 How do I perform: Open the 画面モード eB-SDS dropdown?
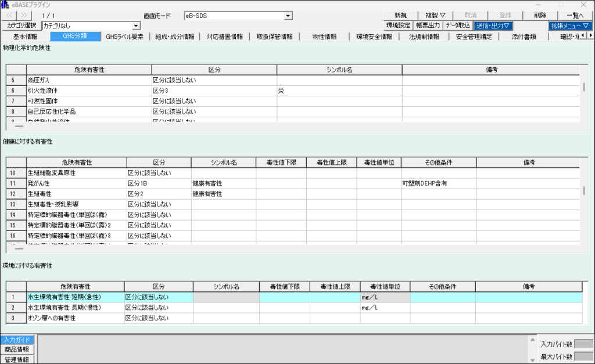[x=288, y=16]
